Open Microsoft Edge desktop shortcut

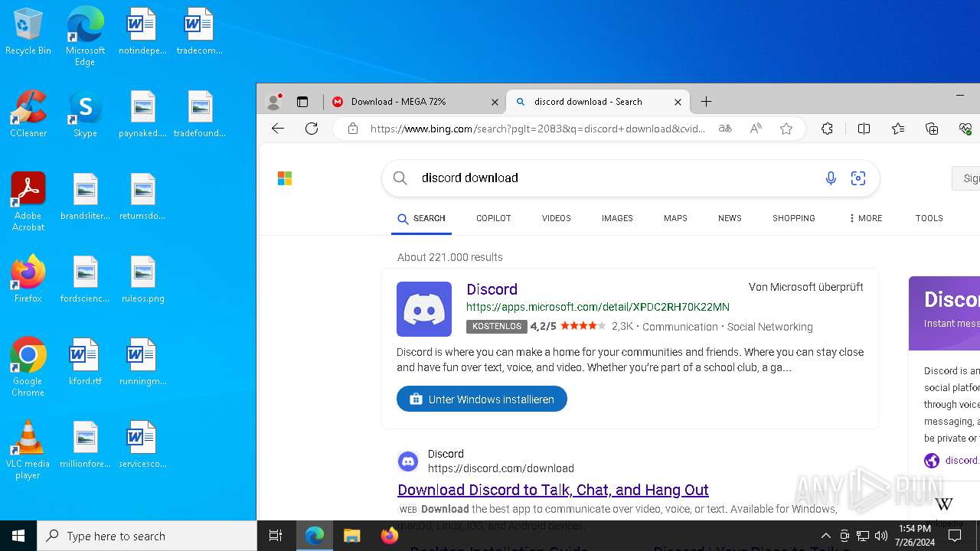coord(85,36)
